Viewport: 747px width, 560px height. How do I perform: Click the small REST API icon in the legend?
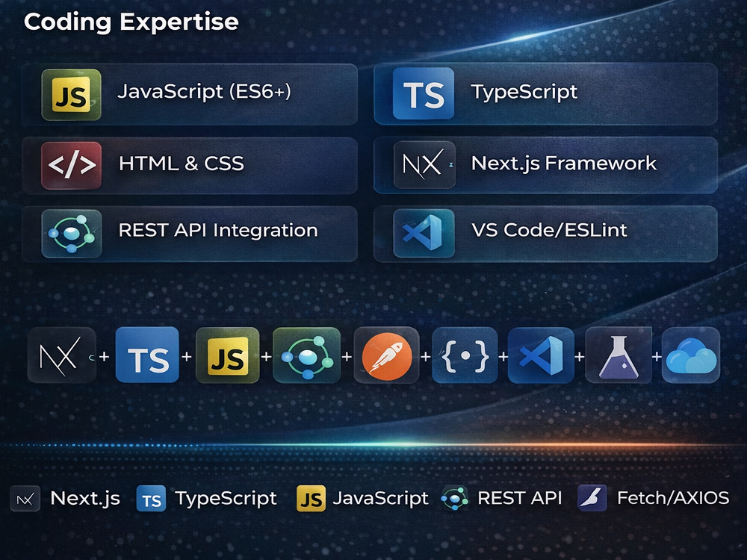[x=454, y=499]
